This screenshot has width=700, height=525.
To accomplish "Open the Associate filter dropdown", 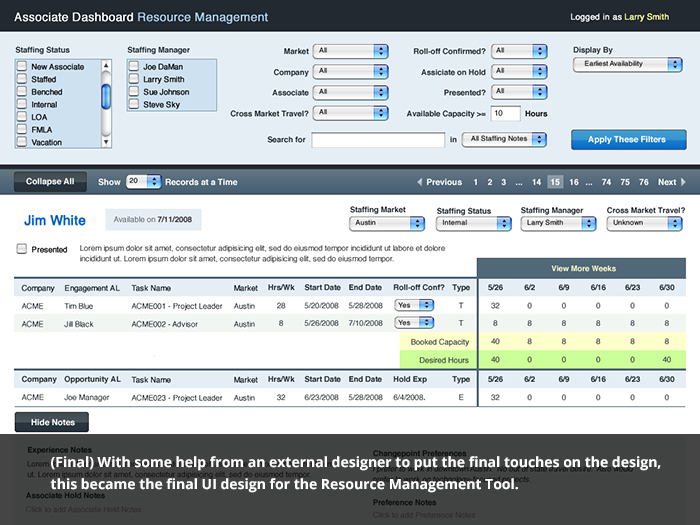I will (350, 92).
